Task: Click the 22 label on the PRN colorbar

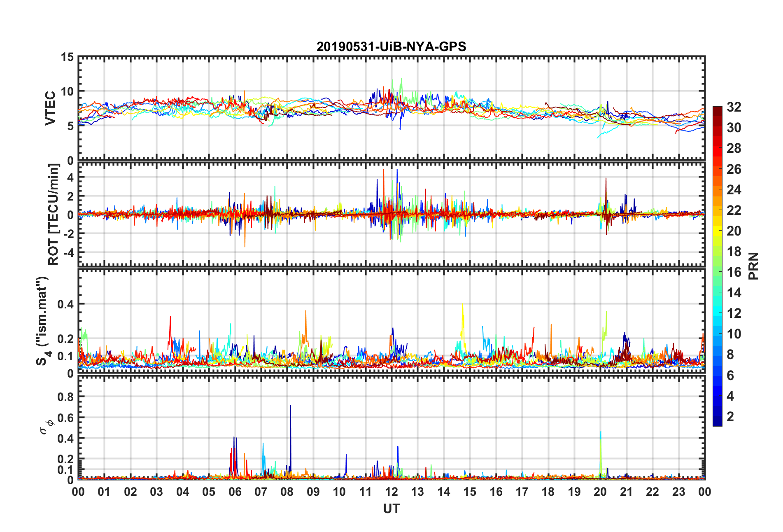Action: point(734,210)
